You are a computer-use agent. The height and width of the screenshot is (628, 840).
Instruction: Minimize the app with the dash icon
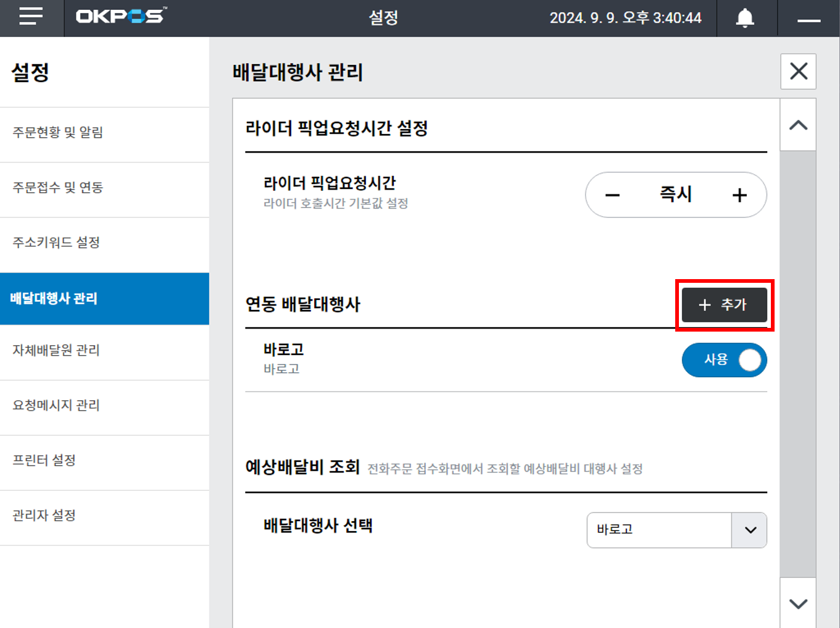[x=809, y=20]
